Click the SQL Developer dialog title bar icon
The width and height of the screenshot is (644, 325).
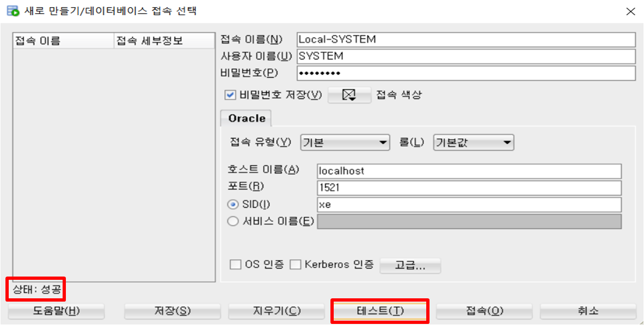(x=12, y=10)
